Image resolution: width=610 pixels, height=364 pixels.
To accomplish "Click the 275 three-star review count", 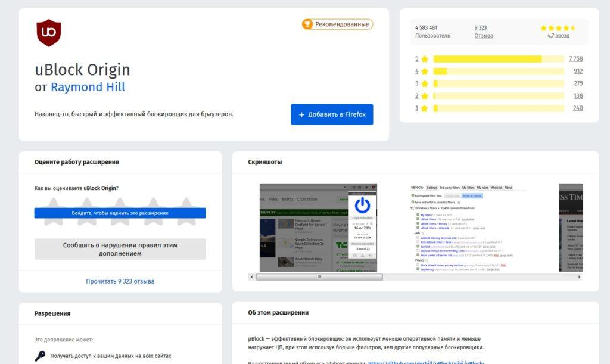I will pyautogui.click(x=578, y=83).
